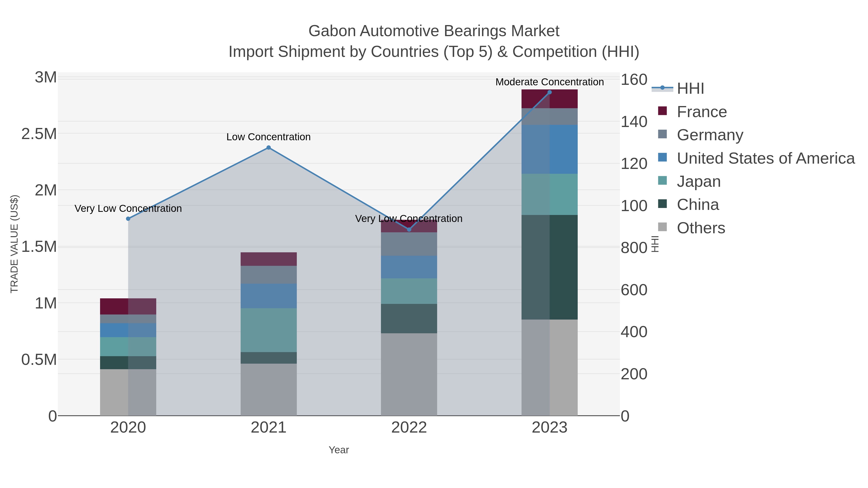Click the 2021 China bar segment
This screenshot has width=868, height=488.
coord(269,358)
